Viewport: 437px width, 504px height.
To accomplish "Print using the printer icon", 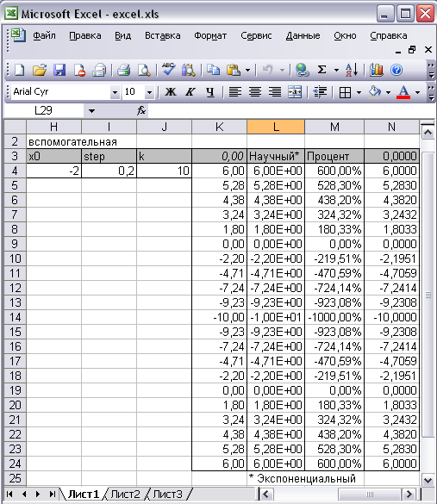I will (x=123, y=70).
